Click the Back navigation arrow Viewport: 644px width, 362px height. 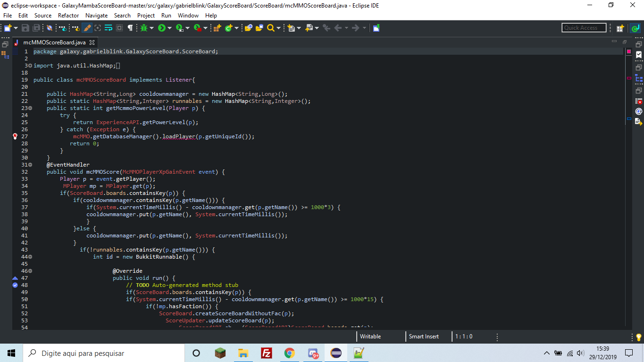tap(338, 28)
